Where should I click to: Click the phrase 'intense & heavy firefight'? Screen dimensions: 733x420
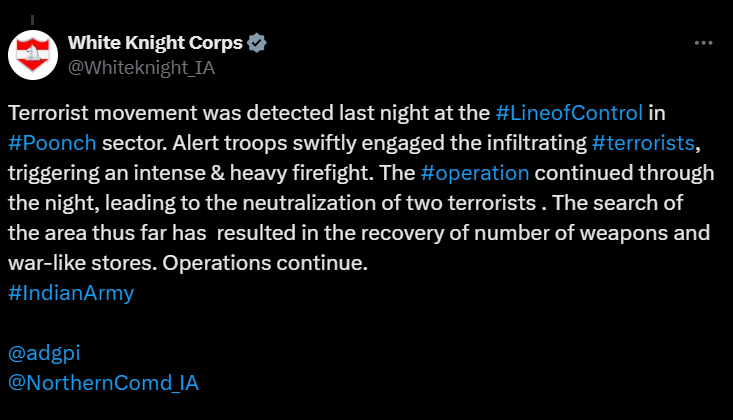[x=253, y=174]
